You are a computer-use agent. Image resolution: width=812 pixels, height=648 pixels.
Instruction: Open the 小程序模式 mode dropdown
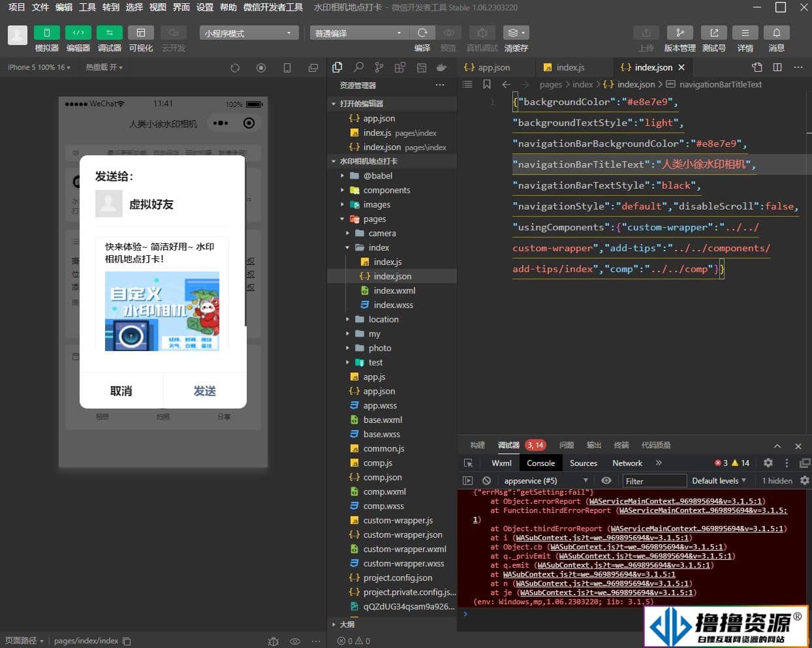[x=249, y=33]
